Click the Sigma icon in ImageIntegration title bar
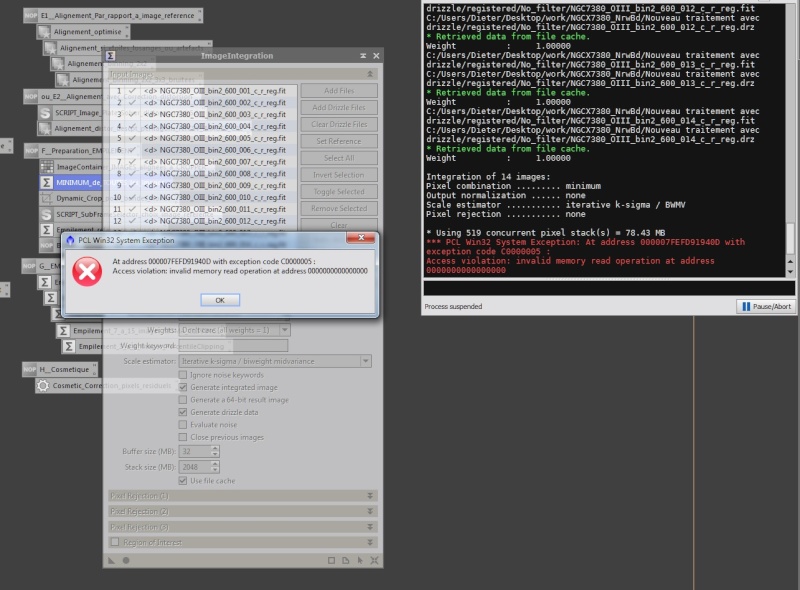 [111, 56]
